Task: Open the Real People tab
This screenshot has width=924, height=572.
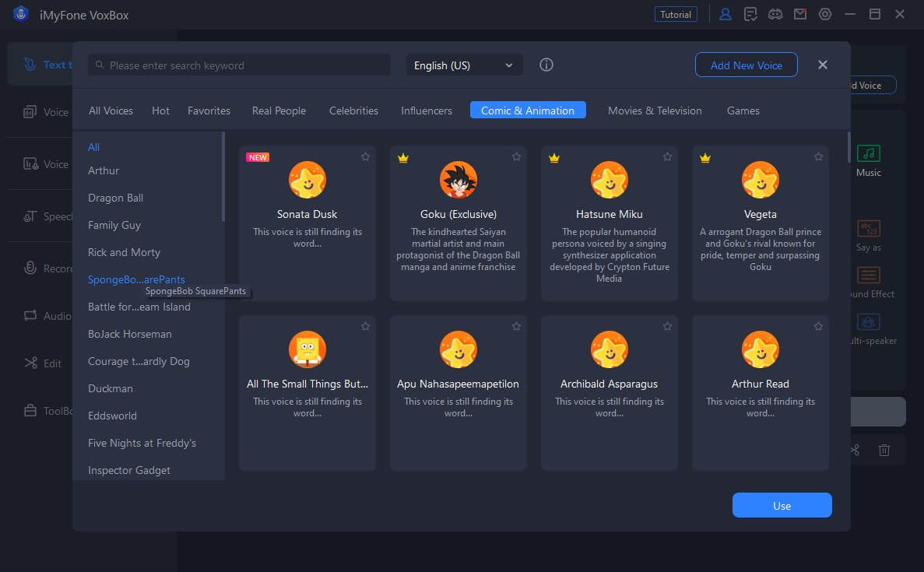Action: 279,111
